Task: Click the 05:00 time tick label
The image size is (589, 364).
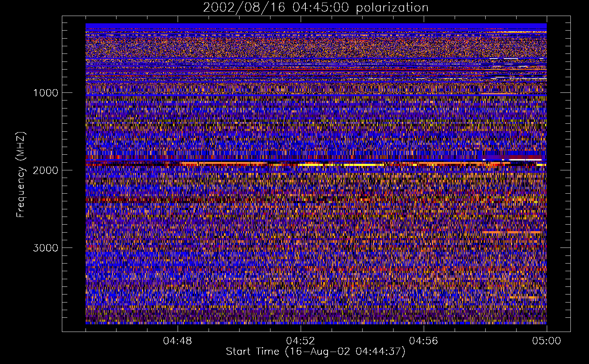Action: coord(547,341)
